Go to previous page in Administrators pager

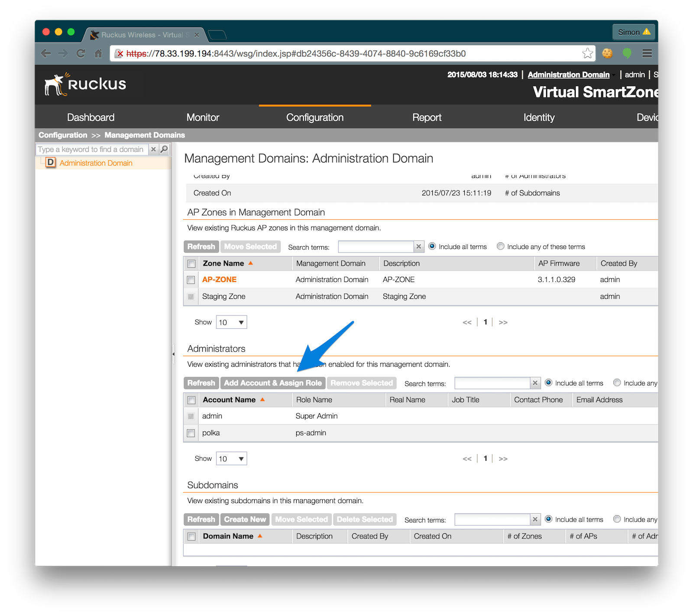point(467,459)
